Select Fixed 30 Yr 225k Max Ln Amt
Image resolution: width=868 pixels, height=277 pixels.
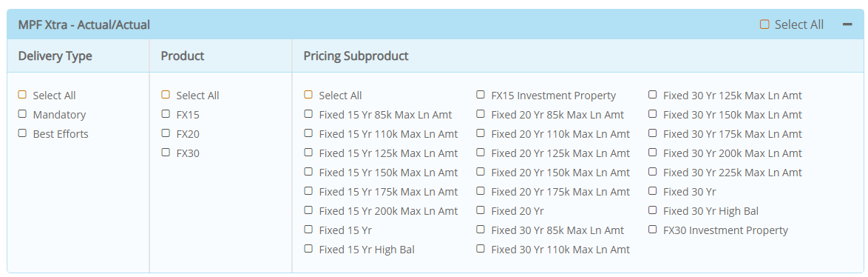point(653,172)
